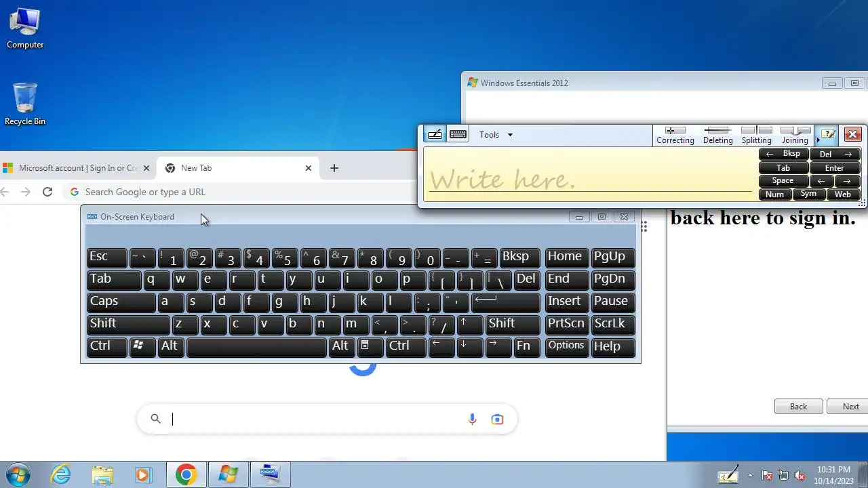Show the Deleting gesture demo

717,135
